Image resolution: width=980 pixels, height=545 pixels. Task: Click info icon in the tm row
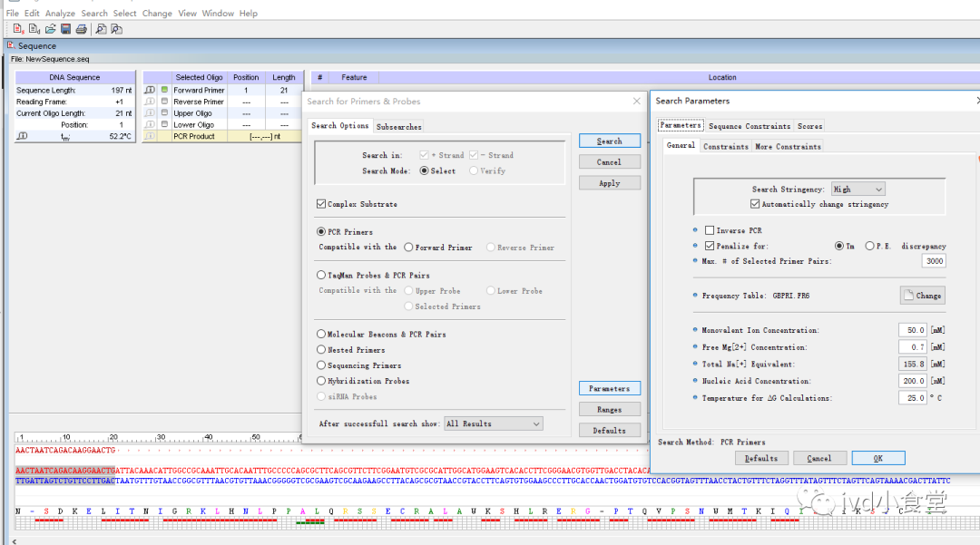pos(23,136)
